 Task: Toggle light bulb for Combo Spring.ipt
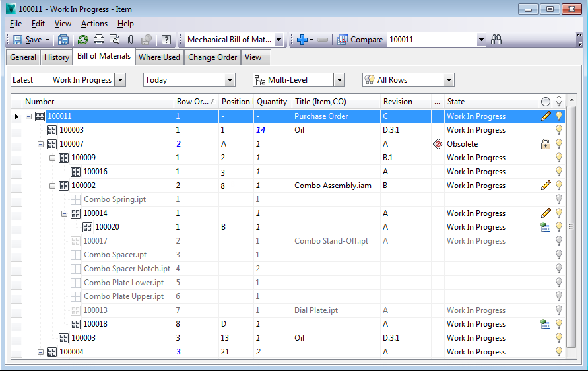[x=559, y=199]
